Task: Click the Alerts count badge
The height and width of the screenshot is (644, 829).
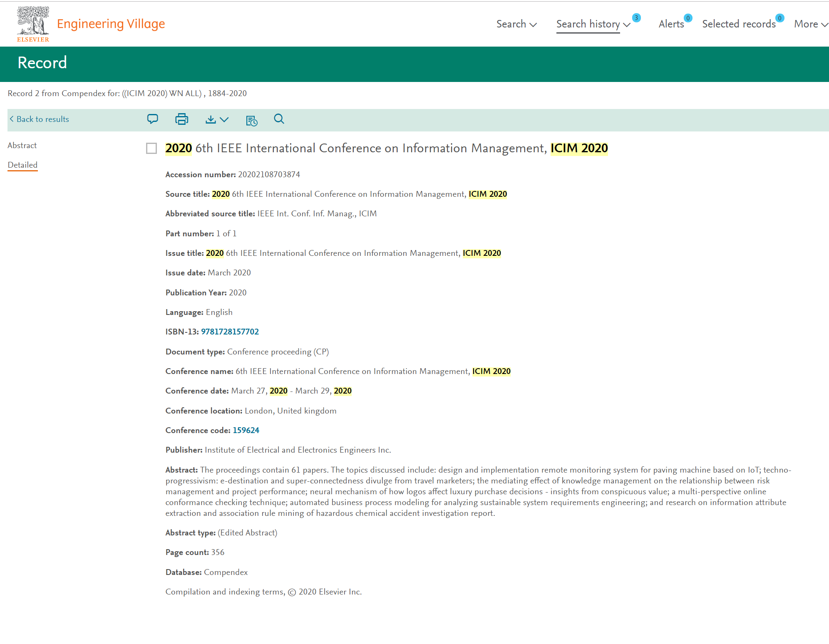Action: pos(688,18)
